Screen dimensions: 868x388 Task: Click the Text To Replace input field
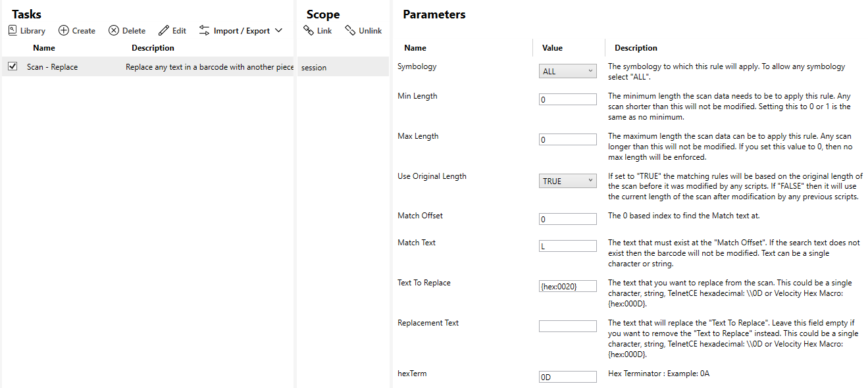coord(567,286)
